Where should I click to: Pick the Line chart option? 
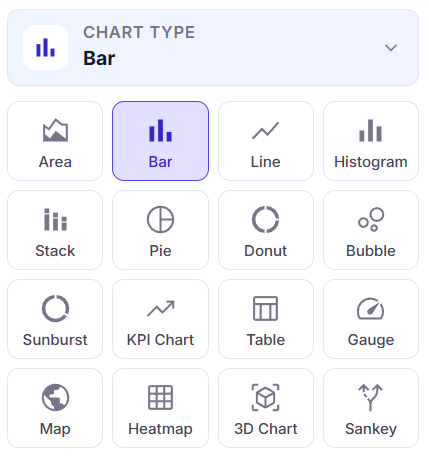click(x=266, y=141)
